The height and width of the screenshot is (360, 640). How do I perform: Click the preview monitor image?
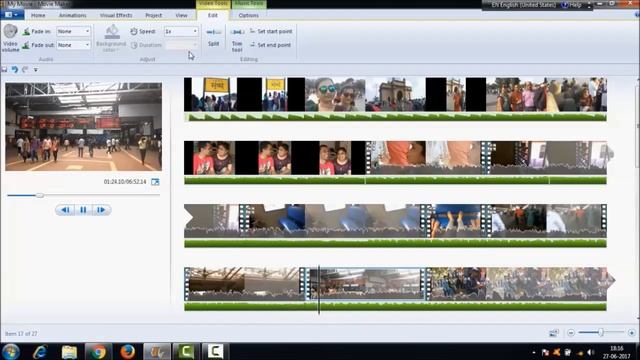pos(83,127)
